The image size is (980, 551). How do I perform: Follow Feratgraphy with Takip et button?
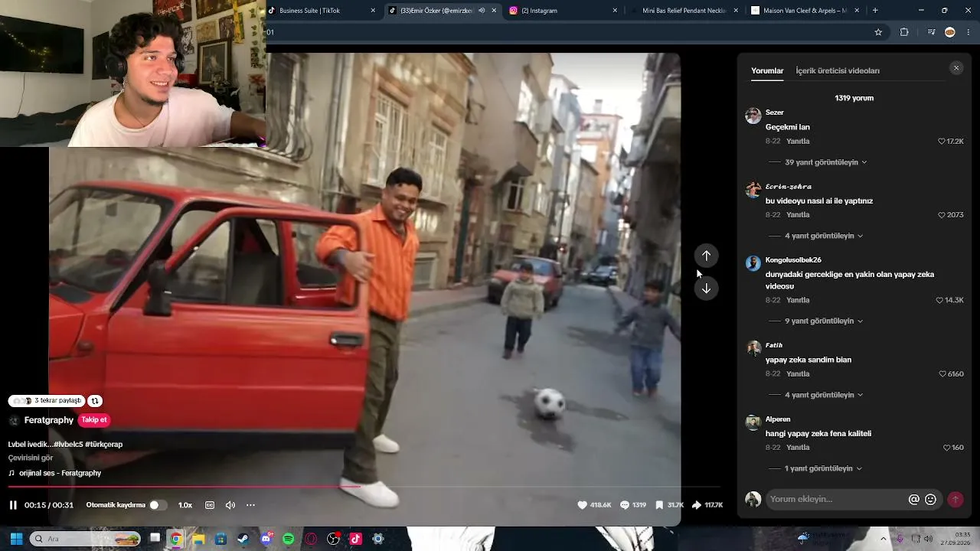click(x=94, y=420)
